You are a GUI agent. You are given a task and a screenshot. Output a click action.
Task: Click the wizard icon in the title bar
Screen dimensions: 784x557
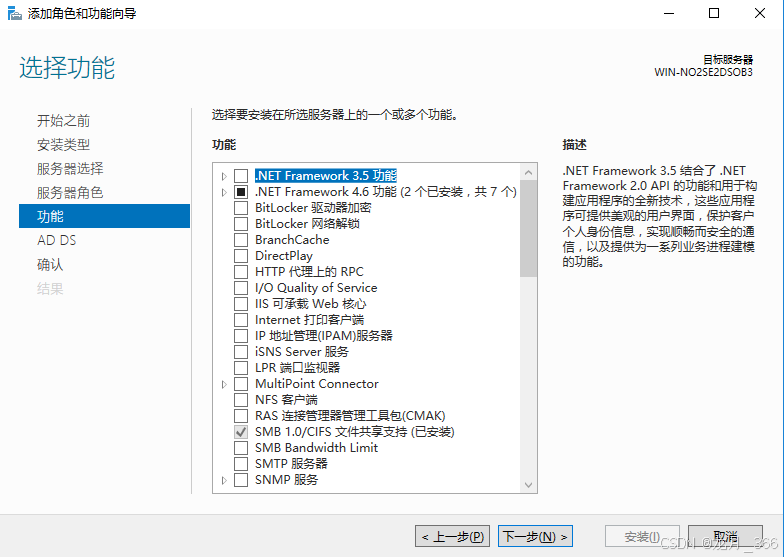(x=14, y=13)
